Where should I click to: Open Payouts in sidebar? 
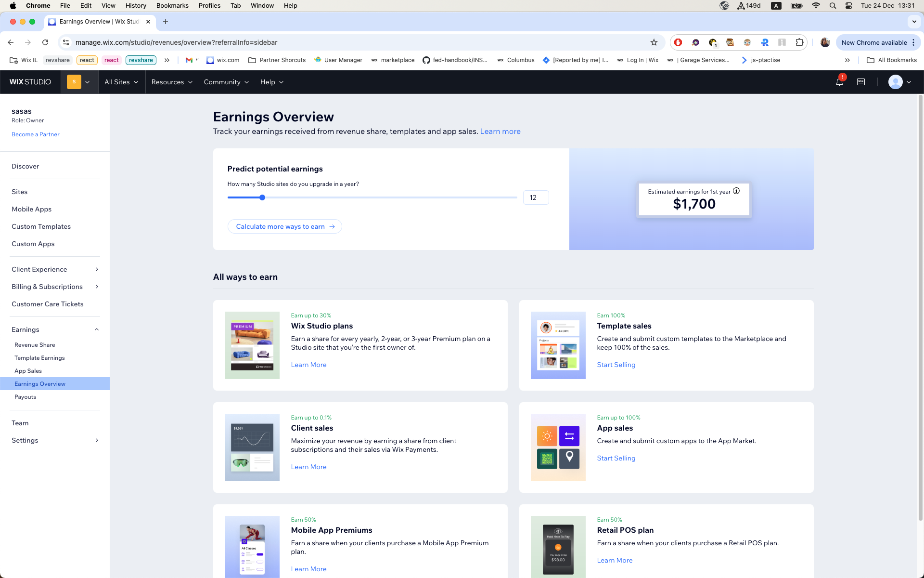[x=25, y=397]
